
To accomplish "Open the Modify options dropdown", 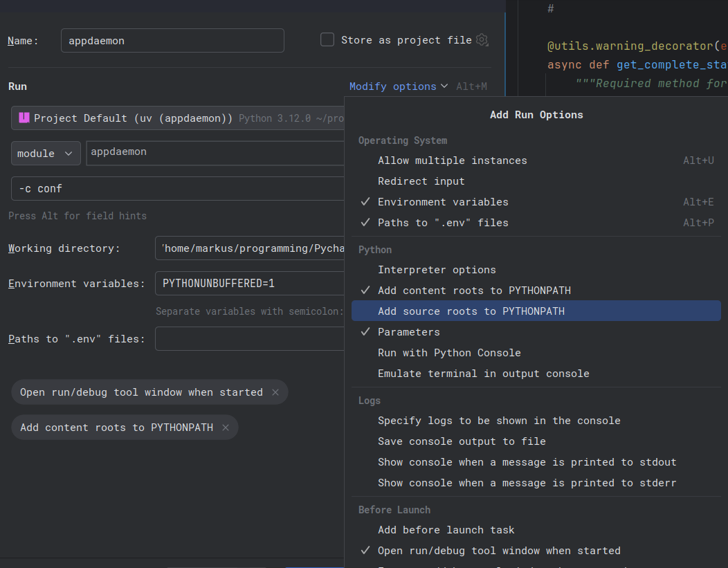I will coord(398,86).
